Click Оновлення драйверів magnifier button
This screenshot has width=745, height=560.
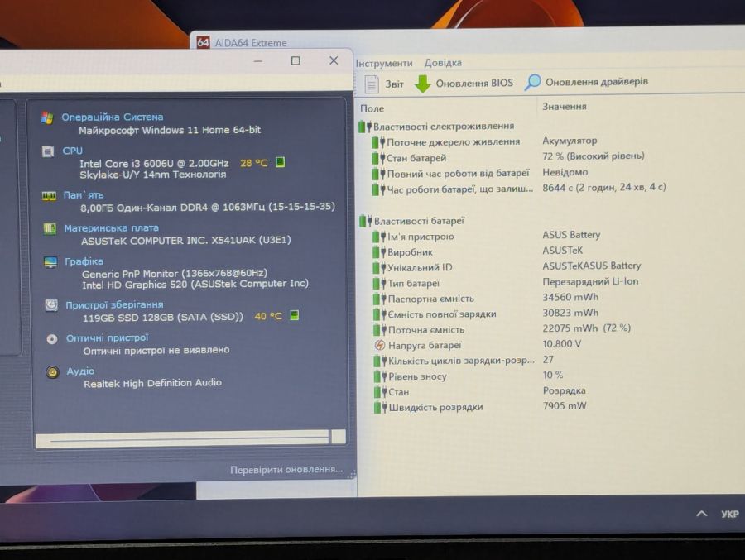click(586, 82)
